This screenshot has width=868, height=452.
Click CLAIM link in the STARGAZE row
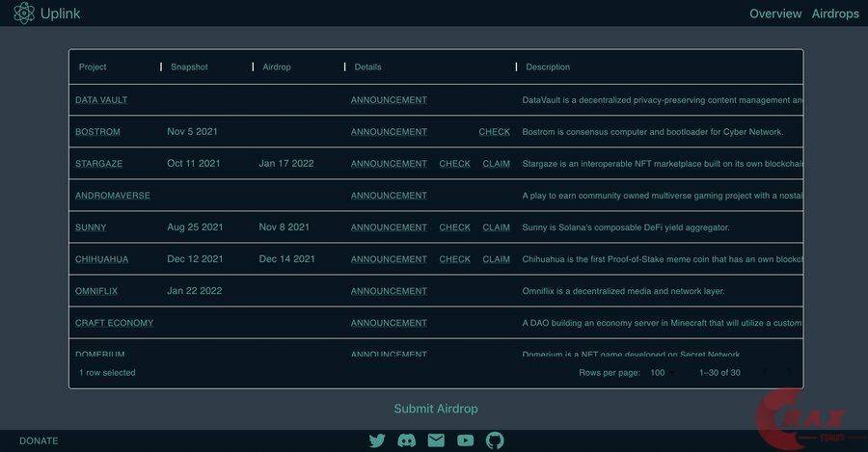point(496,164)
